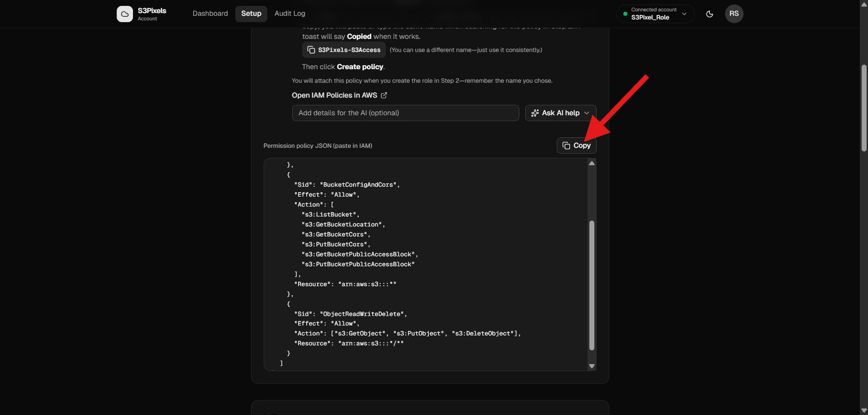The width and height of the screenshot is (868, 415).
Task: Click the code panel scroll-up arrow
Action: tap(592, 163)
